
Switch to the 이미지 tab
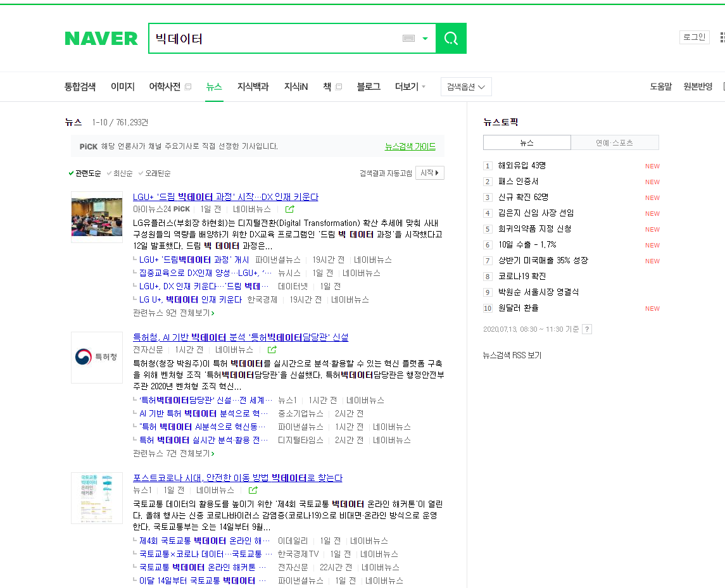[123, 87]
